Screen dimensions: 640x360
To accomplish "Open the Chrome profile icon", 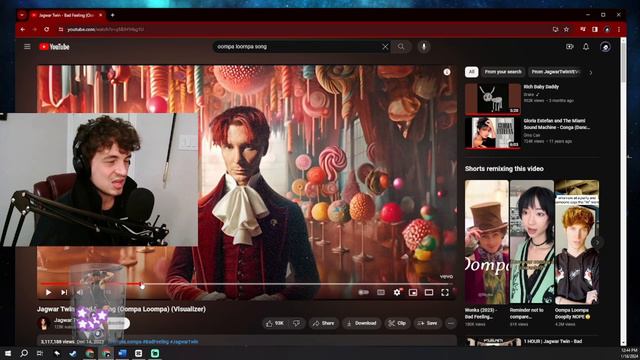I will tap(607, 29).
